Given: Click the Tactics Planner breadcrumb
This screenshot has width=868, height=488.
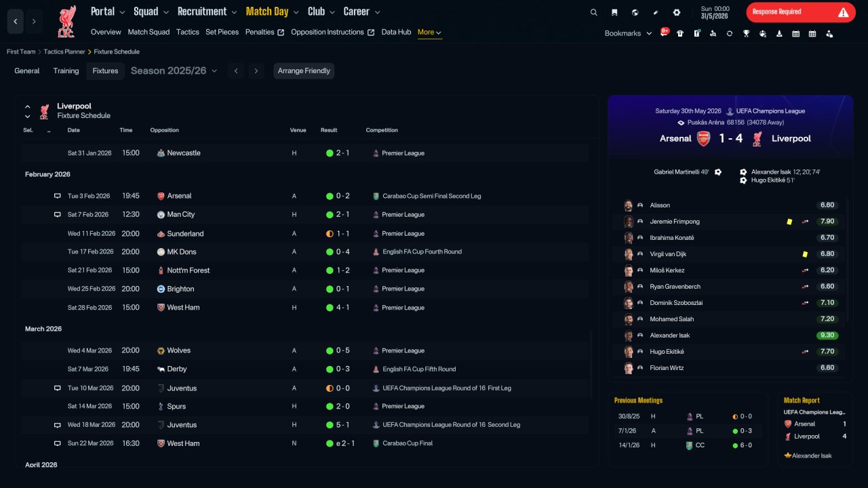Looking at the screenshot, I should (64, 52).
